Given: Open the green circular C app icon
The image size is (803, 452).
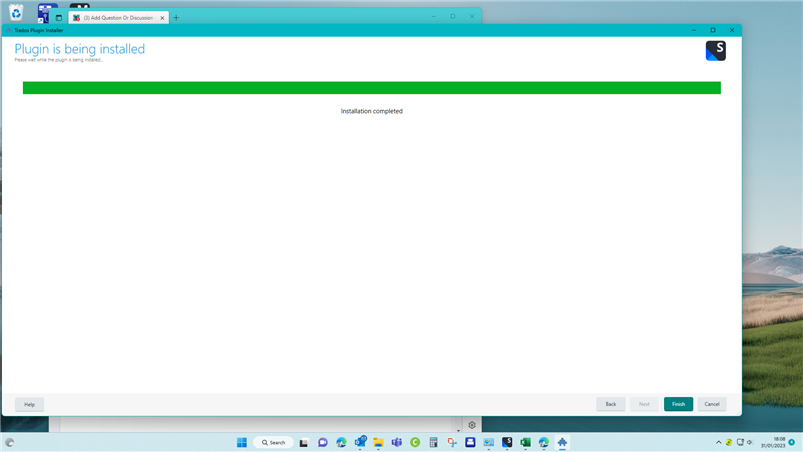Looking at the screenshot, I should (x=415, y=442).
